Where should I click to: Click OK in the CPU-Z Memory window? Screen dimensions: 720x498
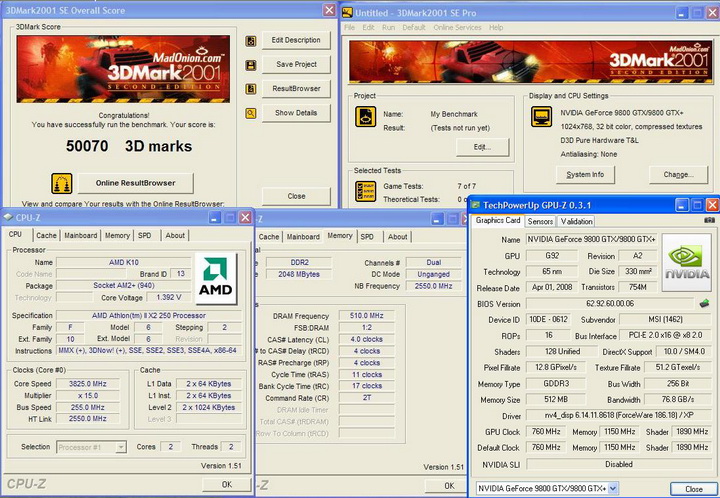[x=449, y=486]
